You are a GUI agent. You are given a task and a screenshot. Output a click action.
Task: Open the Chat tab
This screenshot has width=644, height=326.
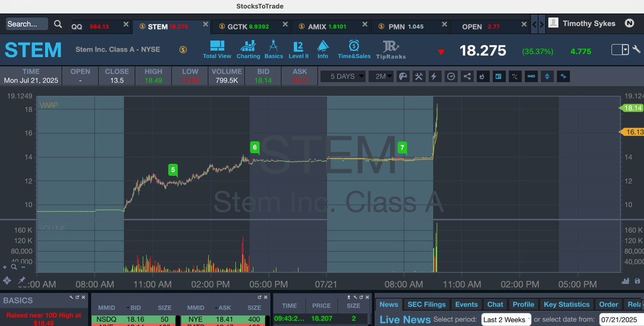tap(495, 304)
